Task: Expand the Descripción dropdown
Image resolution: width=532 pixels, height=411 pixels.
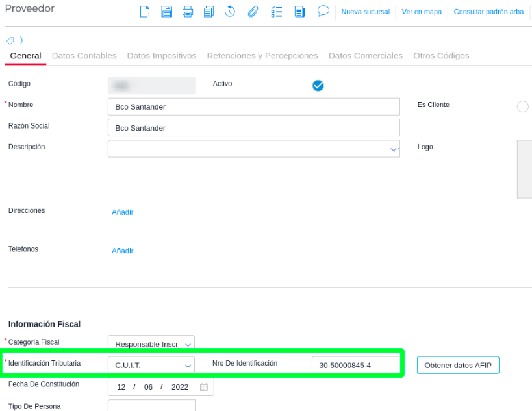Action: pos(394,149)
